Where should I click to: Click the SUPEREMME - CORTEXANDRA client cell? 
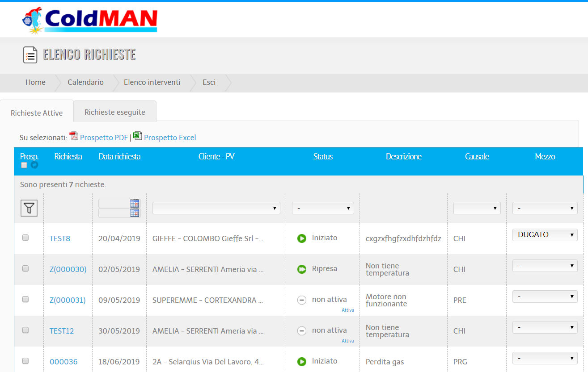[208, 300]
